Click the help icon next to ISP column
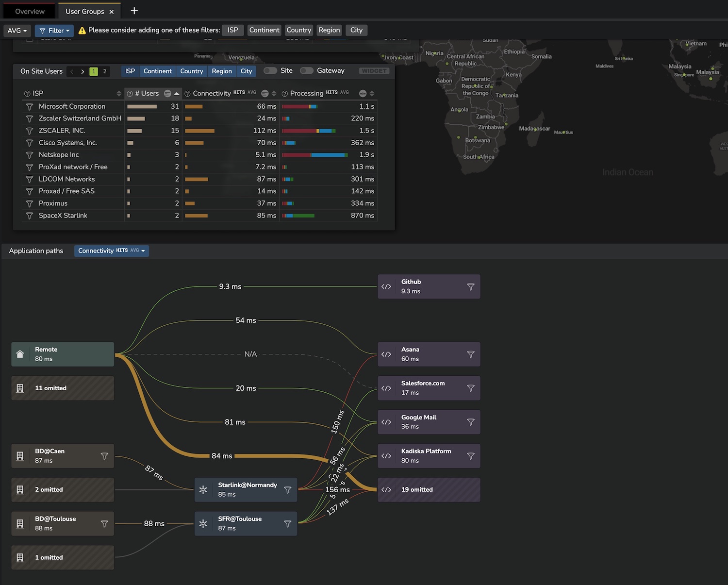Image resolution: width=728 pixels, height=585 pixels. coord(27,94)
